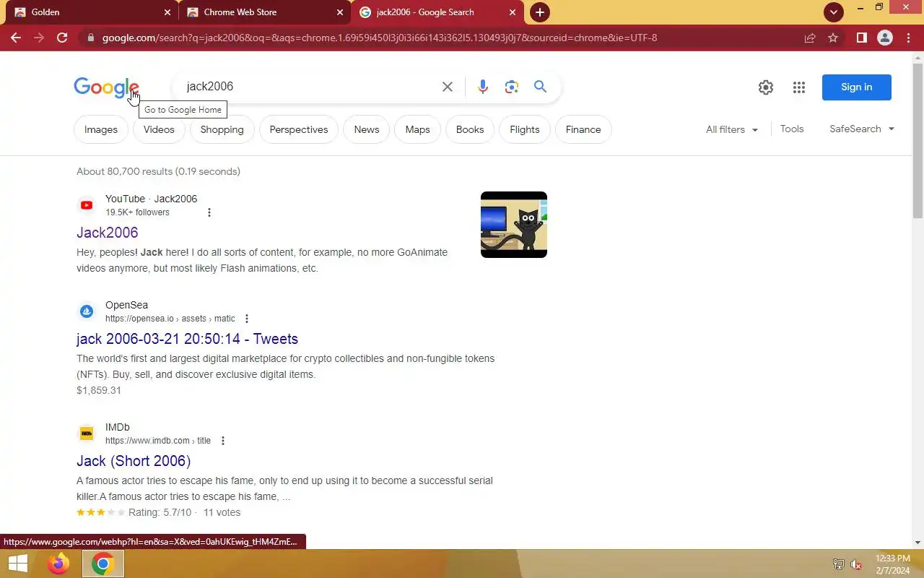Close the jack2006 search tab

pos(513,12)
